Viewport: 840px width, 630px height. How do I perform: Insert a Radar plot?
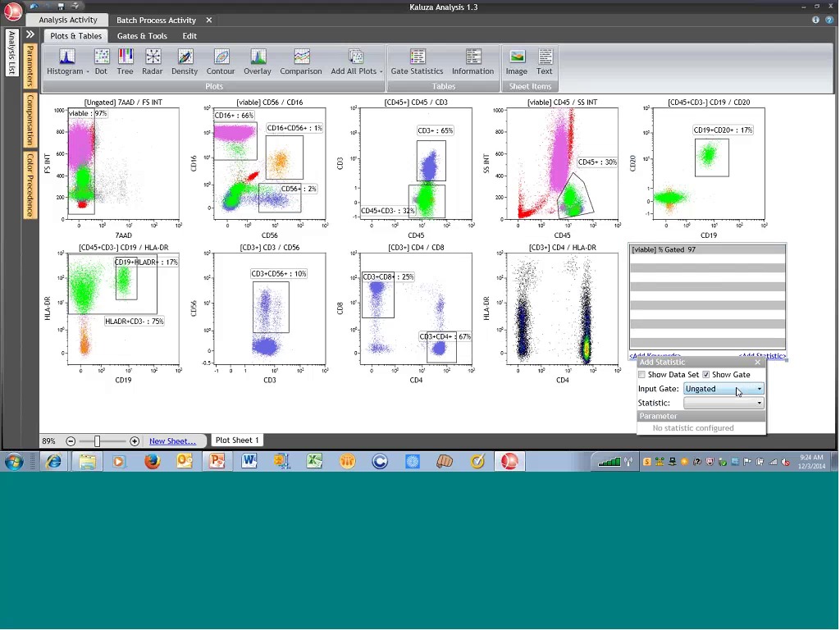click(x=153, y=62)
